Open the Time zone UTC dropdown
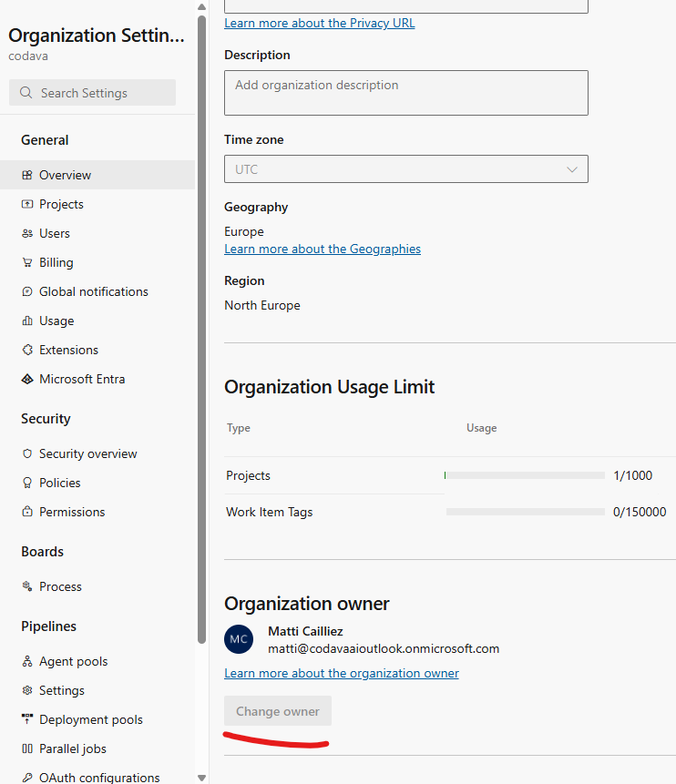Image resolution: width=676 pixels, height=784 pixels. coord(405,169)
